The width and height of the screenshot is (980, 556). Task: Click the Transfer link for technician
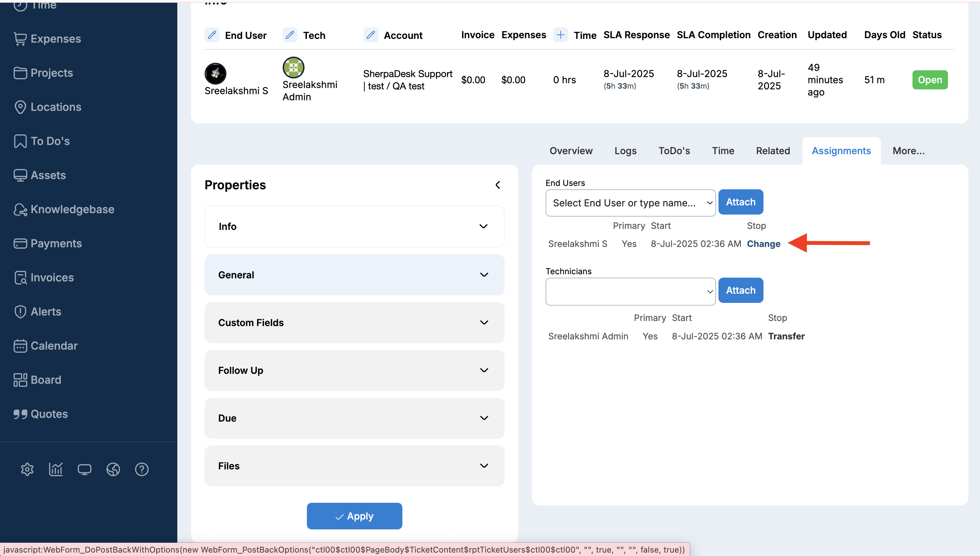786,336
